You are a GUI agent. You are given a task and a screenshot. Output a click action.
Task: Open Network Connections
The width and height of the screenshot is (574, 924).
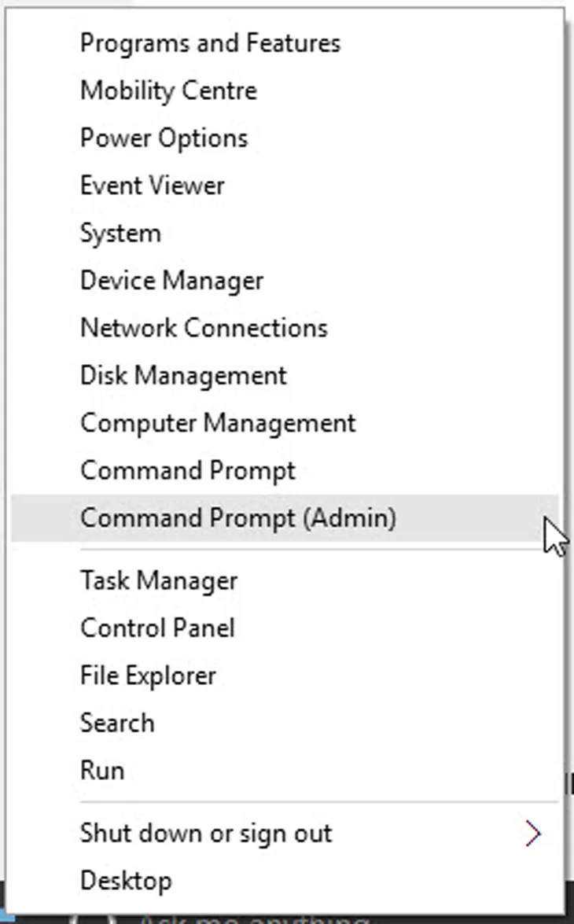204,328
